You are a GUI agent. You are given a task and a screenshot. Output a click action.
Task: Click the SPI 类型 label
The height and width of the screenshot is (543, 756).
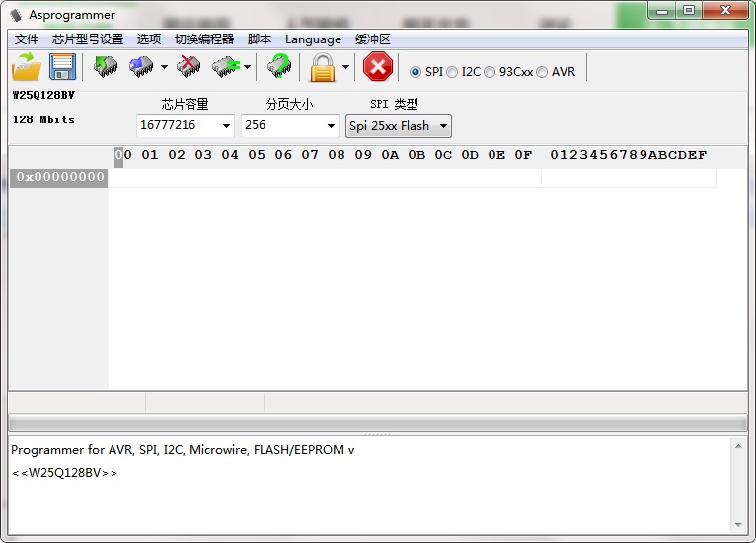click(x=395, y=104)
